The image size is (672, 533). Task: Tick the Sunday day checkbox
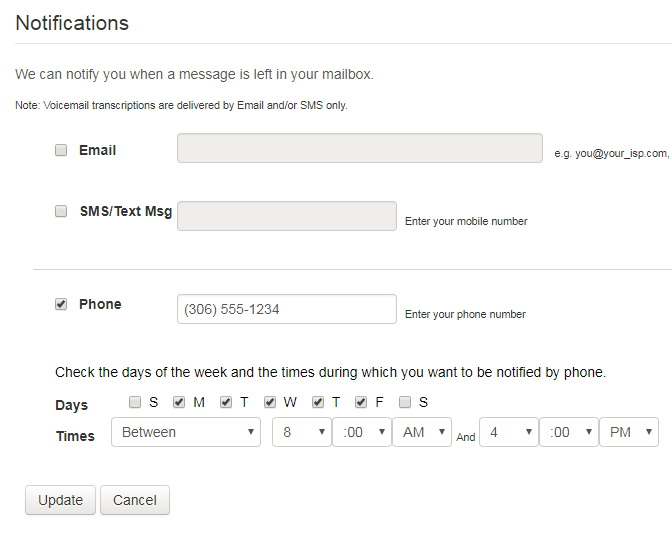point(135,402)
